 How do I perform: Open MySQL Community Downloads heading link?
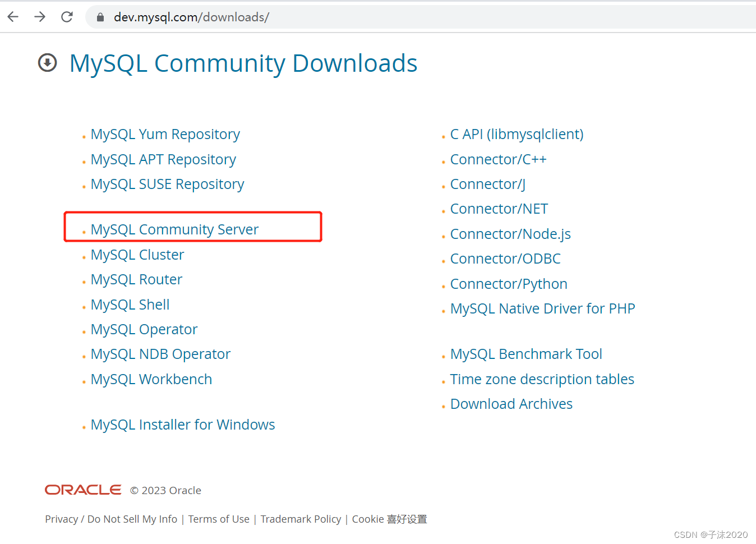[243, 63]
